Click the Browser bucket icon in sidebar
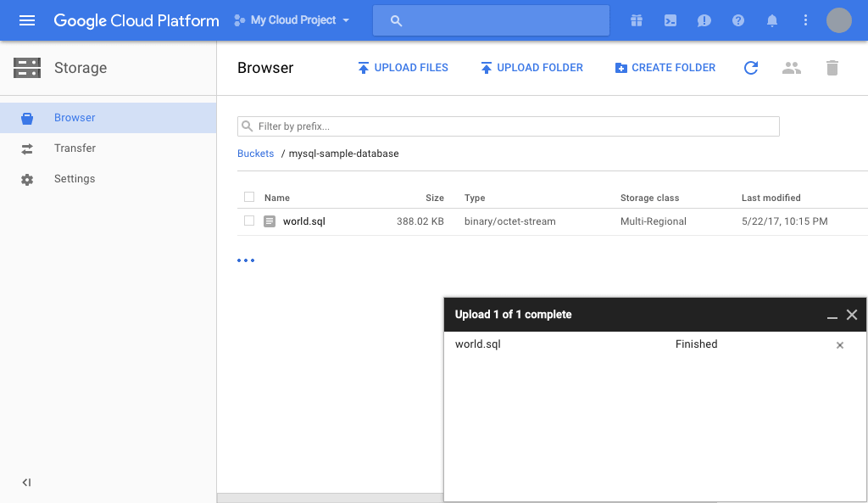The image size is (868, 503). [x=27, y=118]
